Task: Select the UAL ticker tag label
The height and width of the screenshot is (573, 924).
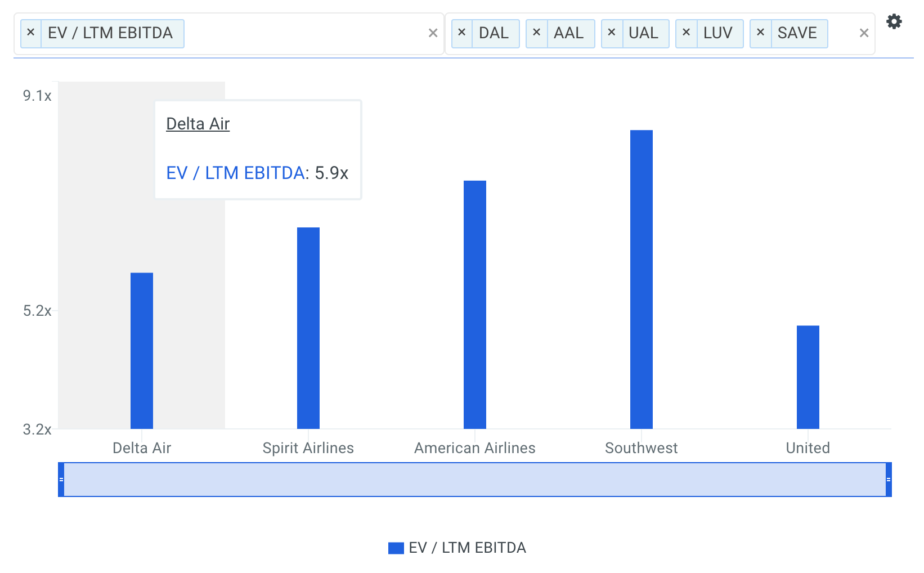Action: [644, 33]
